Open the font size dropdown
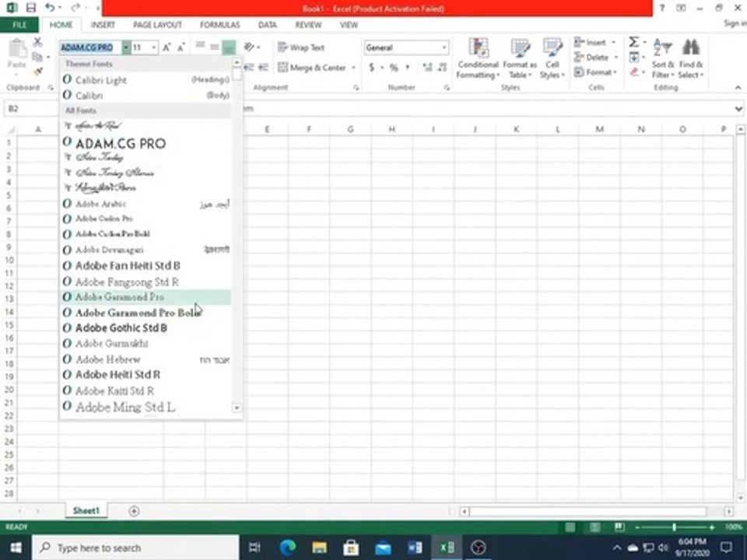The height and width of the screenshot is (560, 747). coord(154,47)
